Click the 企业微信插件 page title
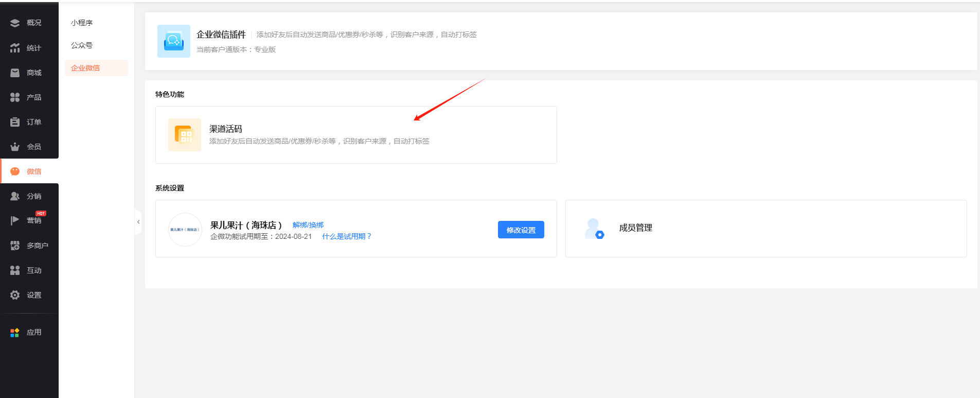The height and width of the screenshot is (398, 980). click(221, 34)
